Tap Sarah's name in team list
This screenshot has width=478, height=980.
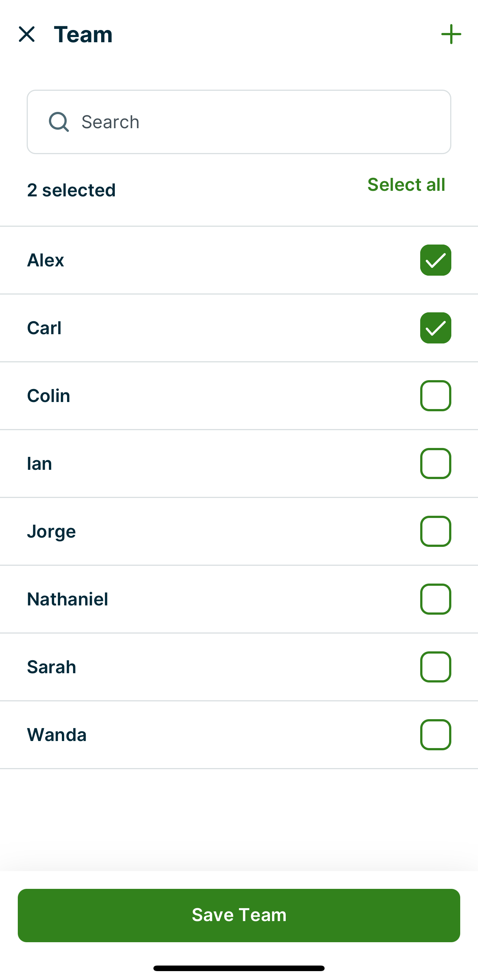tap(52, 667)
